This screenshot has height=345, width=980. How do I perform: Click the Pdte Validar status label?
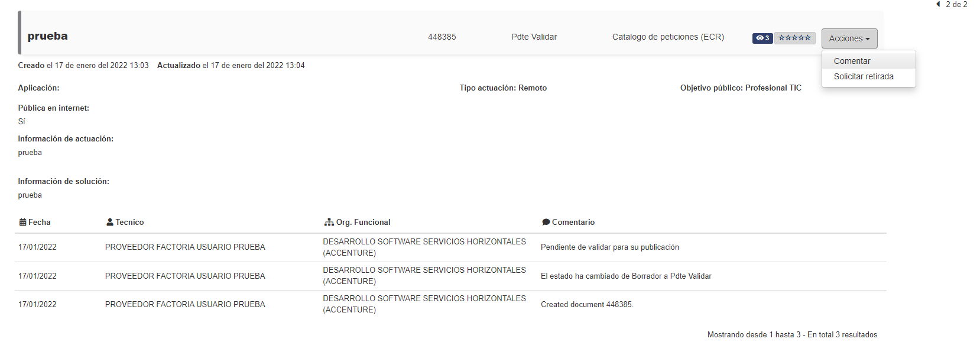(x=534, y=37)
